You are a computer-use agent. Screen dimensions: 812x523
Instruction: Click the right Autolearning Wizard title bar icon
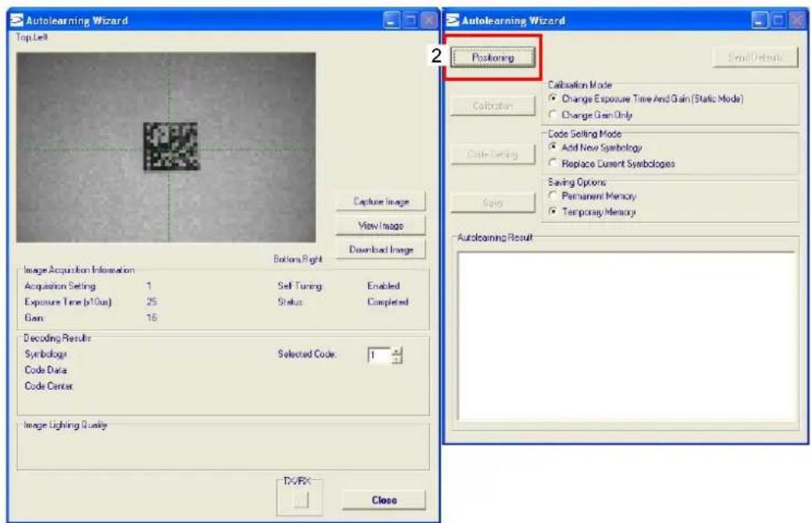tap(452, 20)
